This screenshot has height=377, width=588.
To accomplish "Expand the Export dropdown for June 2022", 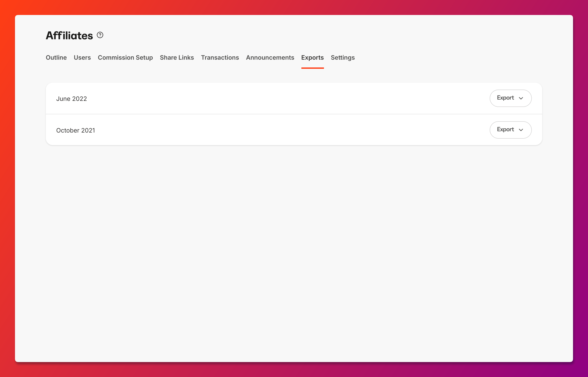I will click(x=510, y=98).
